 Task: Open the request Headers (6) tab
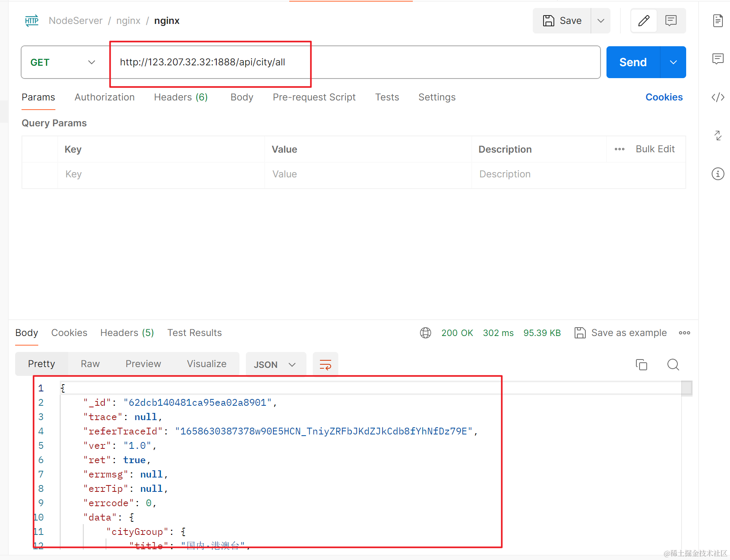[x=181, y=97]
